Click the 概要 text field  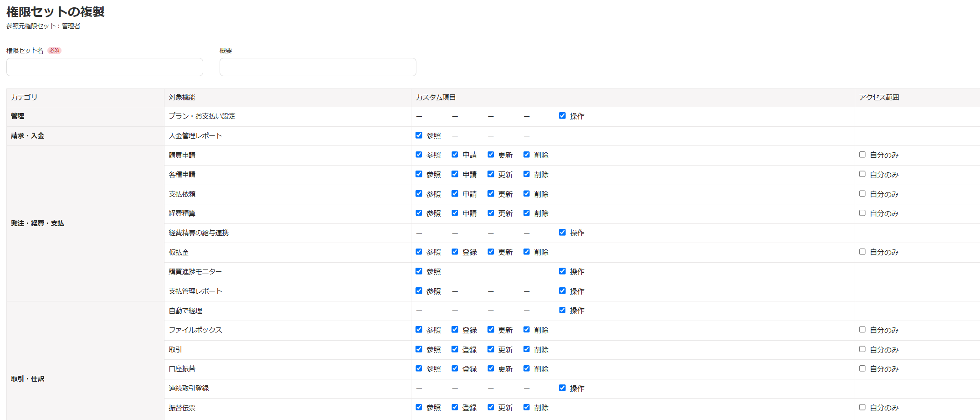point(318,67)
